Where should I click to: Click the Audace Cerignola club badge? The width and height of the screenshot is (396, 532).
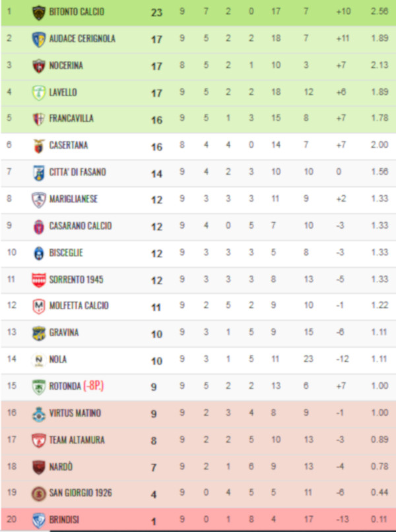39,40
